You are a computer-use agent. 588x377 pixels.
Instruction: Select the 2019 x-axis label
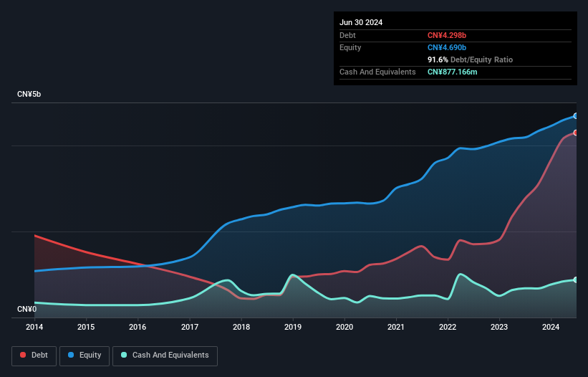click(x=293, y=327)
